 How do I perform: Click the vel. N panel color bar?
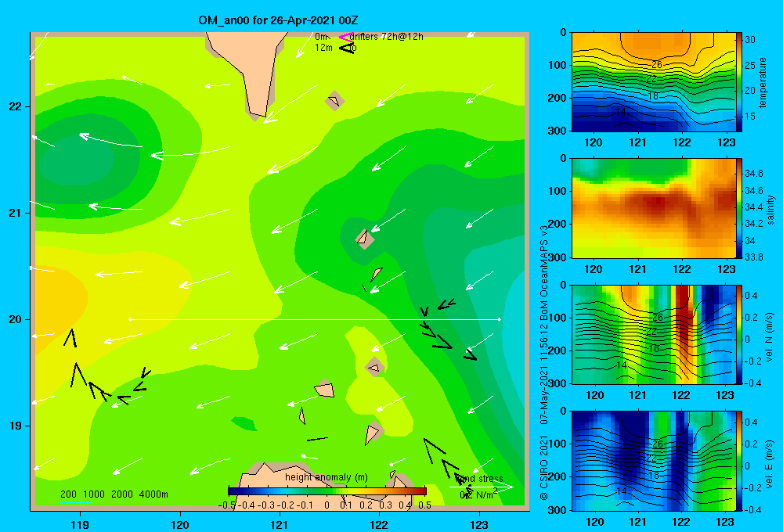(738, 334)
